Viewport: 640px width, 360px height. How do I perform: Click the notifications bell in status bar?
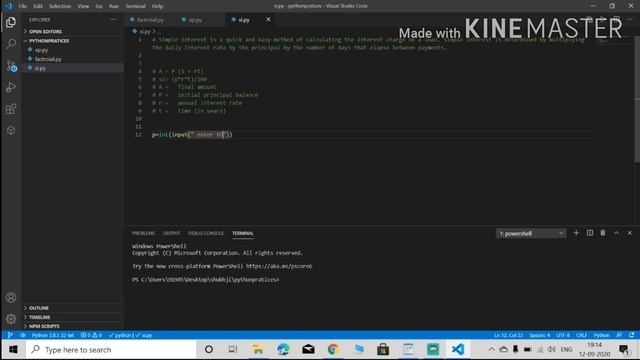[x=631, y=335]
